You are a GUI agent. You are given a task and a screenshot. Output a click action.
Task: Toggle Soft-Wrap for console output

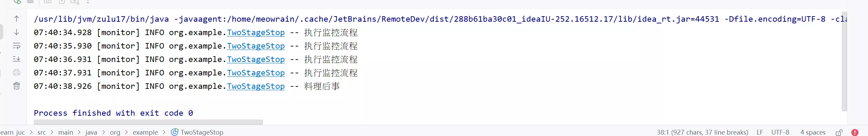(17, 46)
